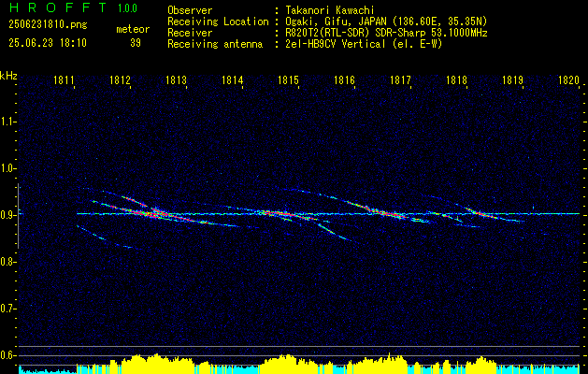Click the 'Observer' field label
Screen dimensions: 588x374
[x=190, y=10]
